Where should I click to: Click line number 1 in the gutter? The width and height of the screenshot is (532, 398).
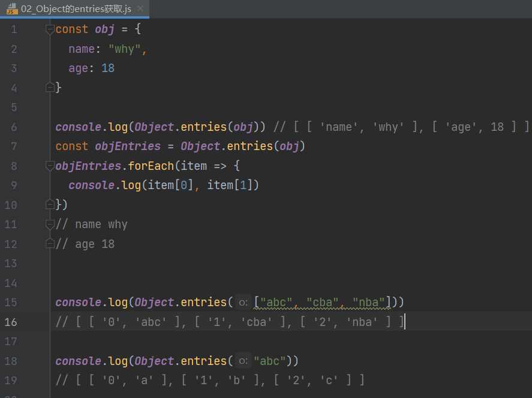pyautogui.click(x=14, y=29)
